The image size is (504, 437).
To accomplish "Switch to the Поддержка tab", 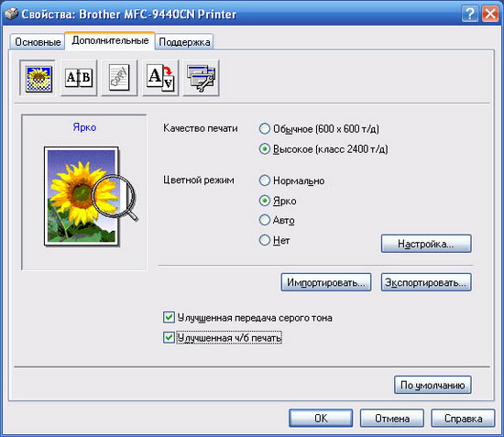I will click(184, 42).
